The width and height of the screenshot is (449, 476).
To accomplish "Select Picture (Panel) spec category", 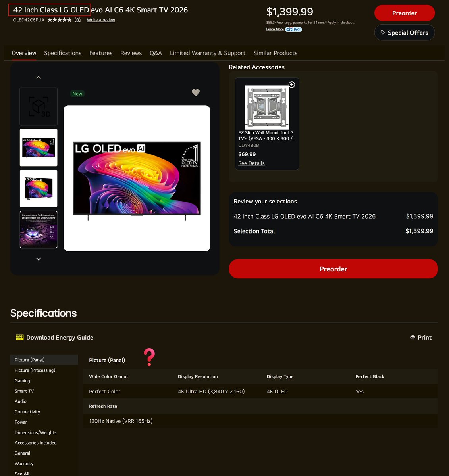I will (x=44, y=360).
